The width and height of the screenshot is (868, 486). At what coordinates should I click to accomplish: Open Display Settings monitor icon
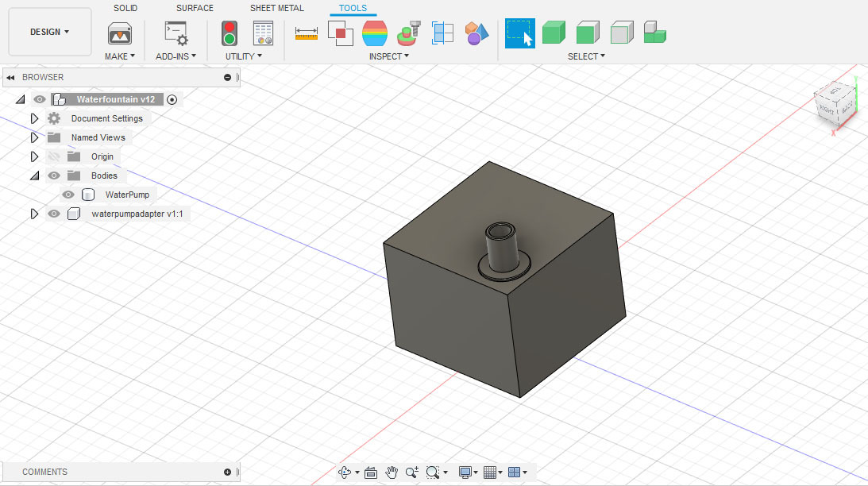pyautogui.click(x=465, y=472)
